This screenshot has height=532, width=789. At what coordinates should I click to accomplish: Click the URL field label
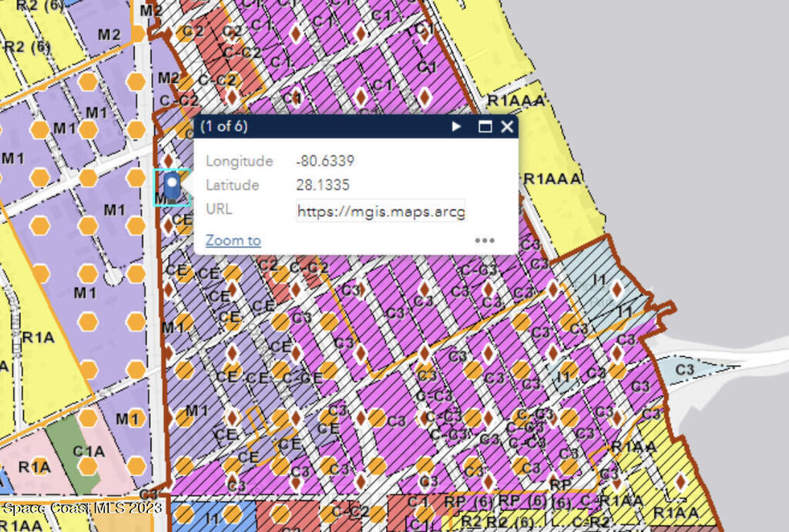pyautogui.click(x=219, y=209)
